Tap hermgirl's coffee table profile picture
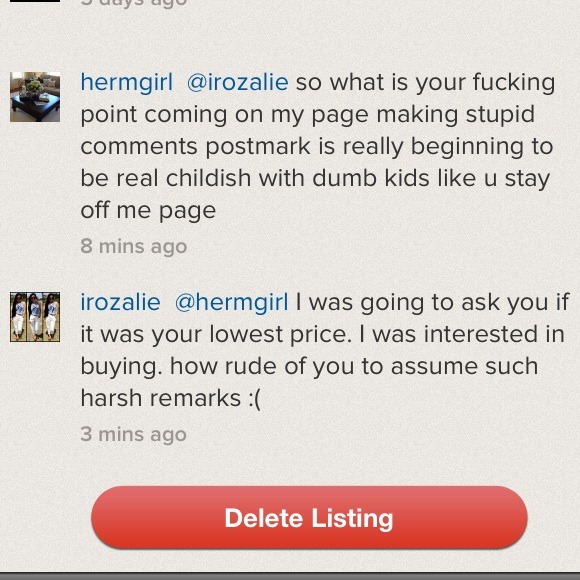Image resolution: width=580 pixels, height=580 pixels. (35, 97)
